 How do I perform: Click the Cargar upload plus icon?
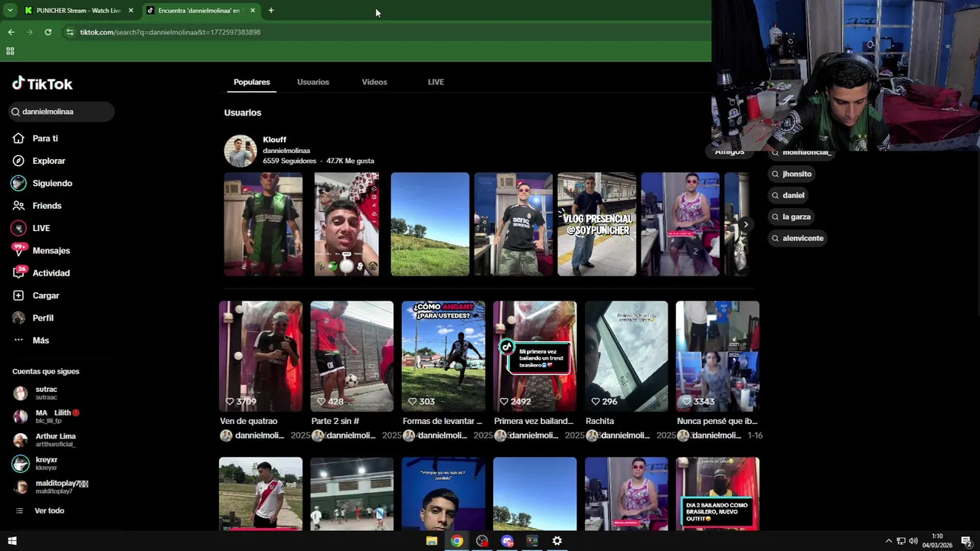click(x=18, y=295)
